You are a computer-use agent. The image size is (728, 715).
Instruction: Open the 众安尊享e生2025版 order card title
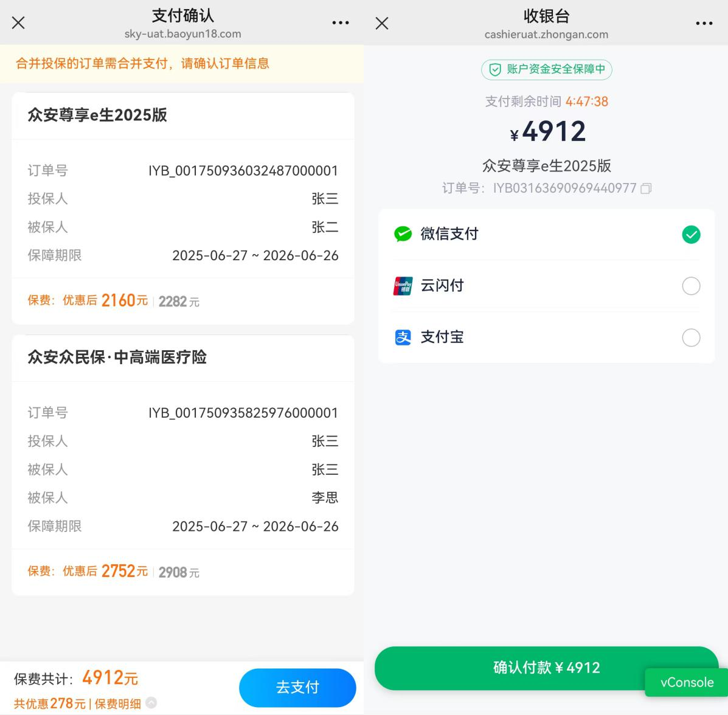[97, 115]
